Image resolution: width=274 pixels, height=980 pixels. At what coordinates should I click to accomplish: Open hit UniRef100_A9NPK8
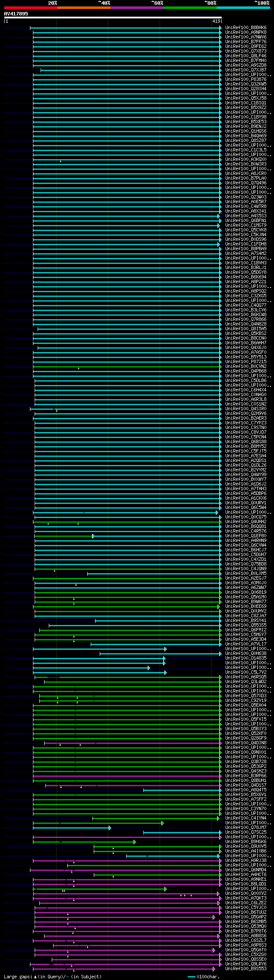(x=246, y=33)
